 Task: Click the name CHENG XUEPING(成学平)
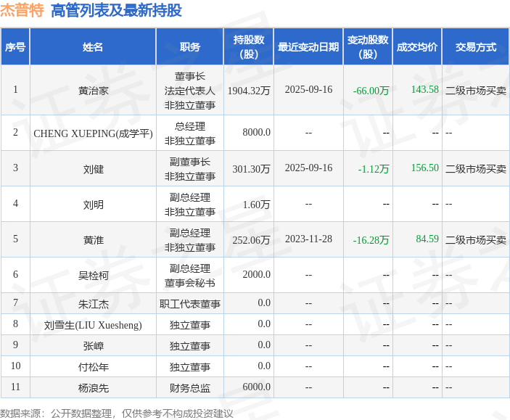pos(93,133)
